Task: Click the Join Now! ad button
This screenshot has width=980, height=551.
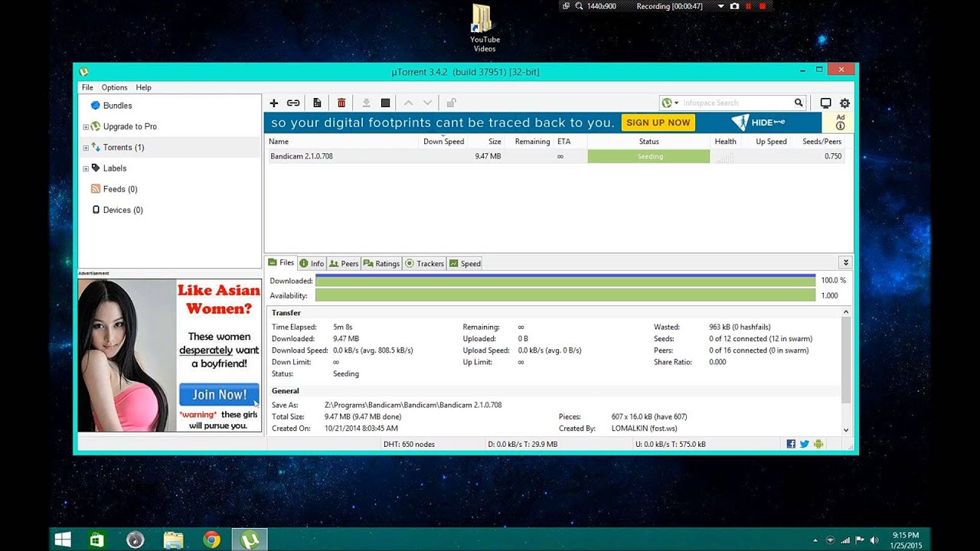Action: [219, 395]
